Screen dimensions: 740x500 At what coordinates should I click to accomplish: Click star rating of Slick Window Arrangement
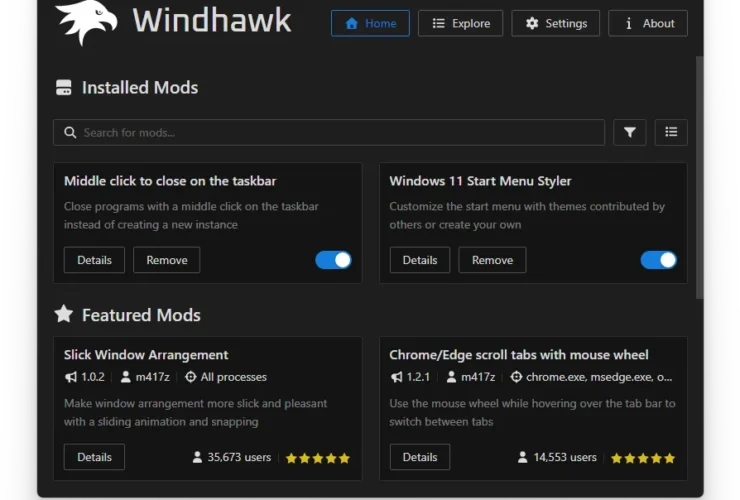pyautogui.click(x=318, y=458)
